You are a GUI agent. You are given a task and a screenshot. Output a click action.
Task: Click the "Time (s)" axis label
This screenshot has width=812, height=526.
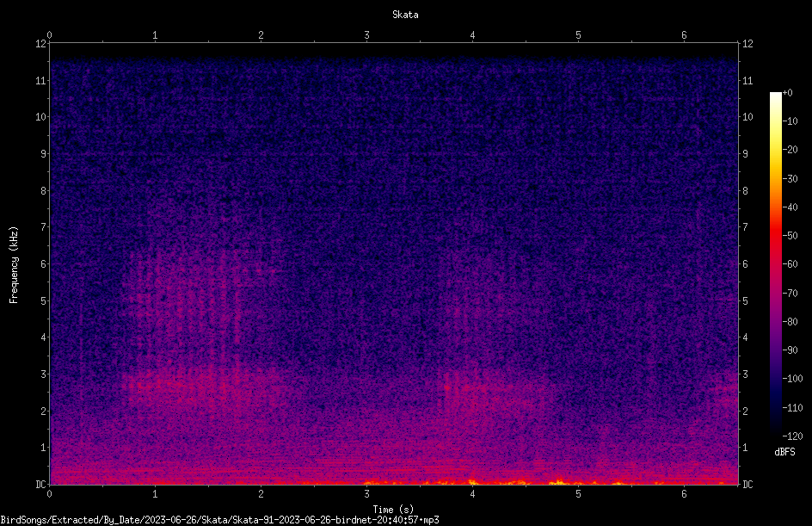393,510
